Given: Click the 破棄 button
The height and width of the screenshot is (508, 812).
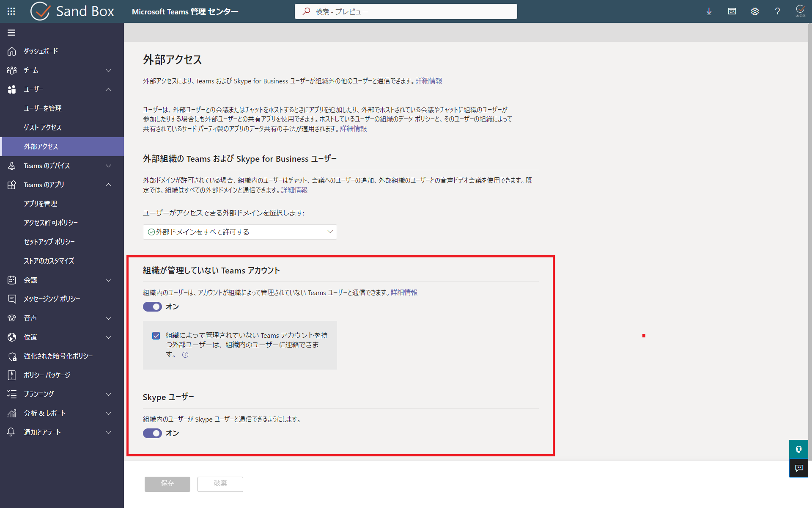Looking at the screenshot, I should pyautogui.click(x=220, y=484).
